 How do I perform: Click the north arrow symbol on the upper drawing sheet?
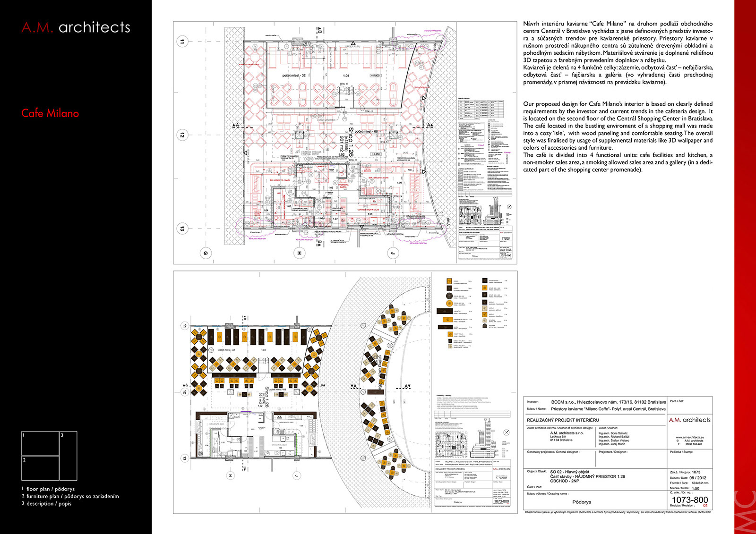coord(509,207)
